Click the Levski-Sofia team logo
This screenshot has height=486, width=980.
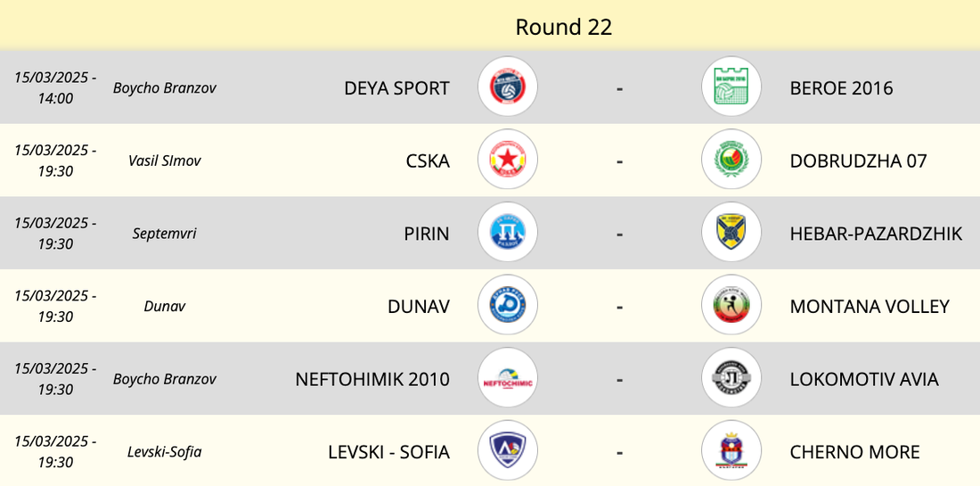(x=507, y=451)
